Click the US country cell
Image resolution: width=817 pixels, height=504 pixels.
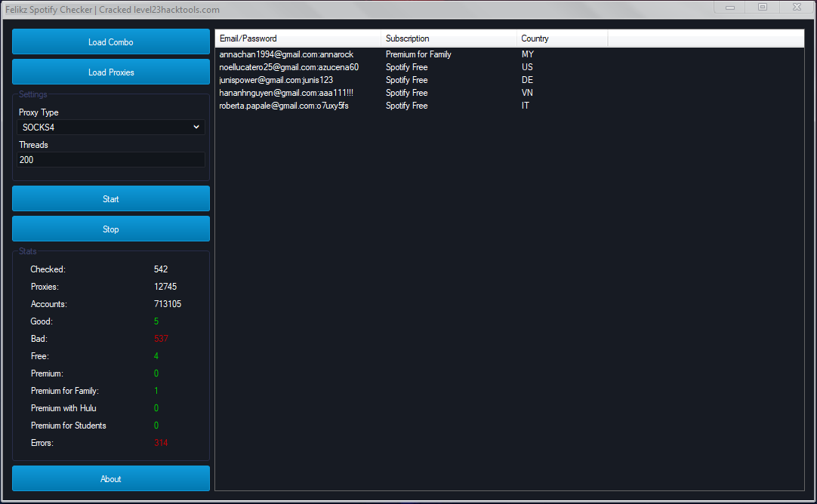point(527,67)
